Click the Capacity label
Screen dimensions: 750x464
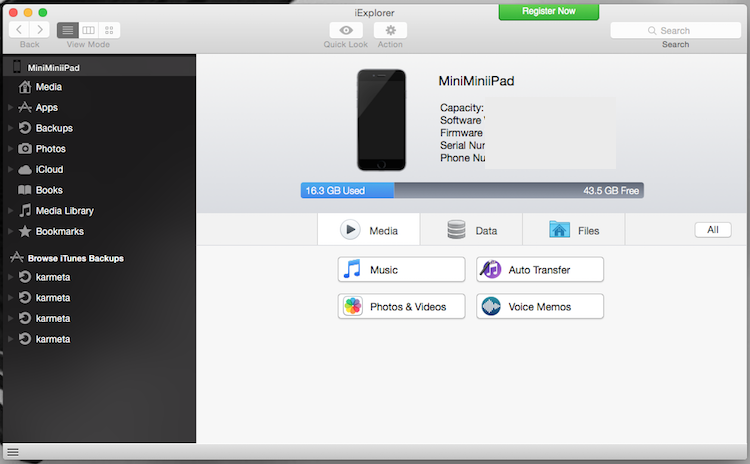tap(462, 108)
